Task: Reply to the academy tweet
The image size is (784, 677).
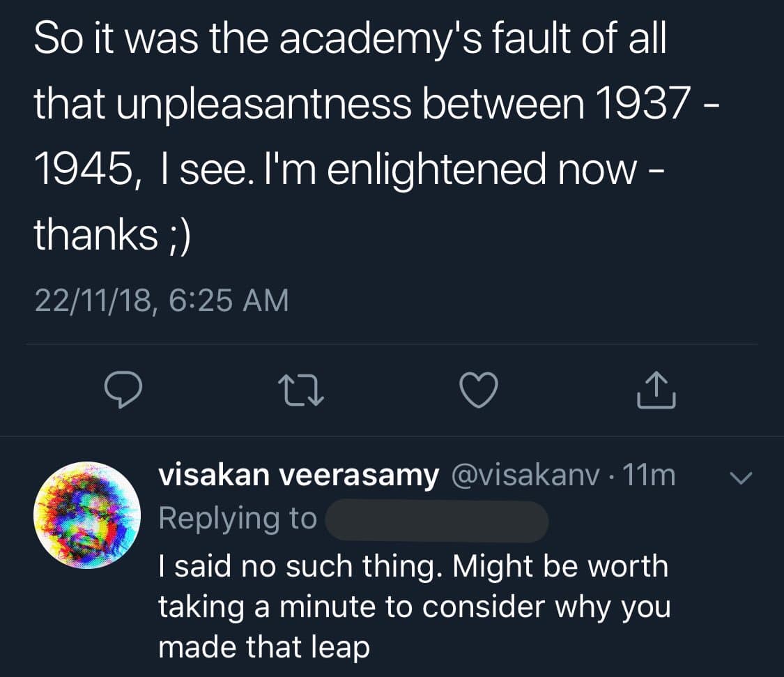Action: (x=124, y=390)
